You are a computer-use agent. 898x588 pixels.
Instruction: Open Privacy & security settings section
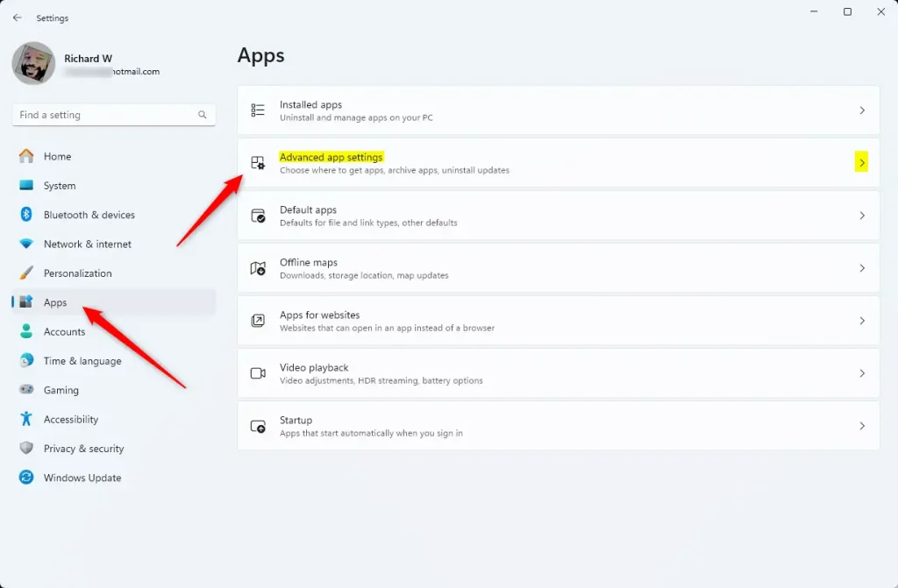tap(83, 449)
